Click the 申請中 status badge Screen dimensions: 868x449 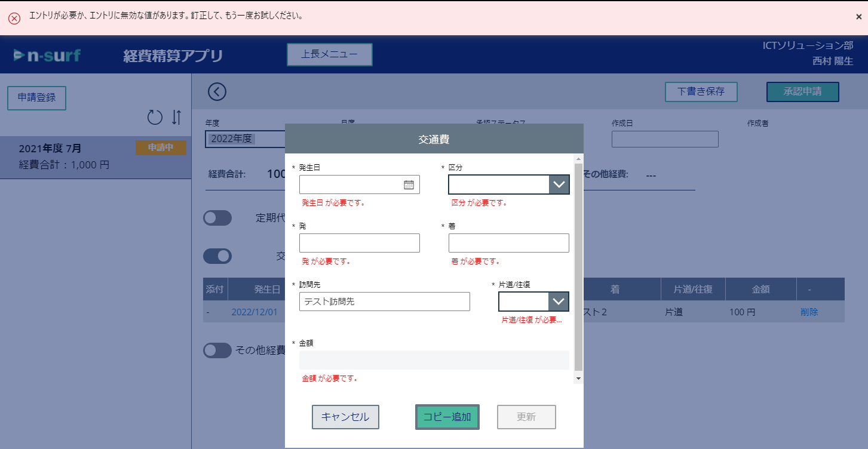tap(161, 148)
